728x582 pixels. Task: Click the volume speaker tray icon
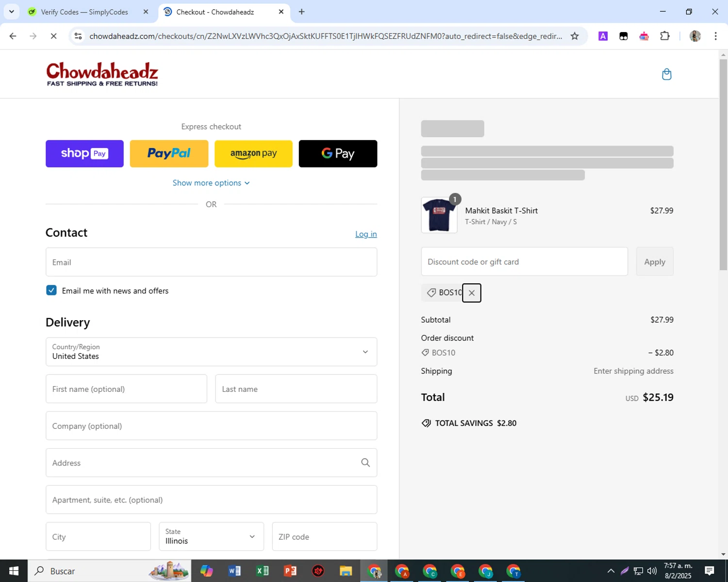click(652, 571)
